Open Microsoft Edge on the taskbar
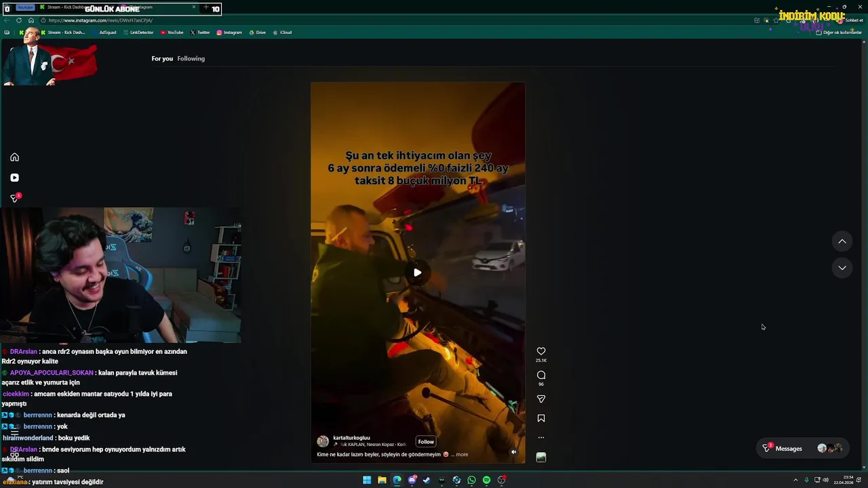Screen dimensions: 868x488 (x=397, y=480)
